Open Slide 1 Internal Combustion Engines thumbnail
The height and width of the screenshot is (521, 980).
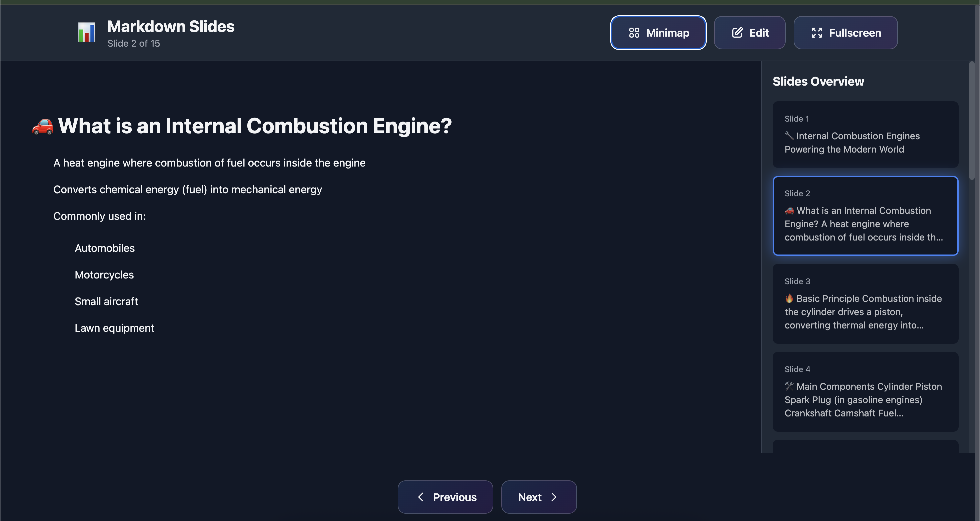click(865, 135)
